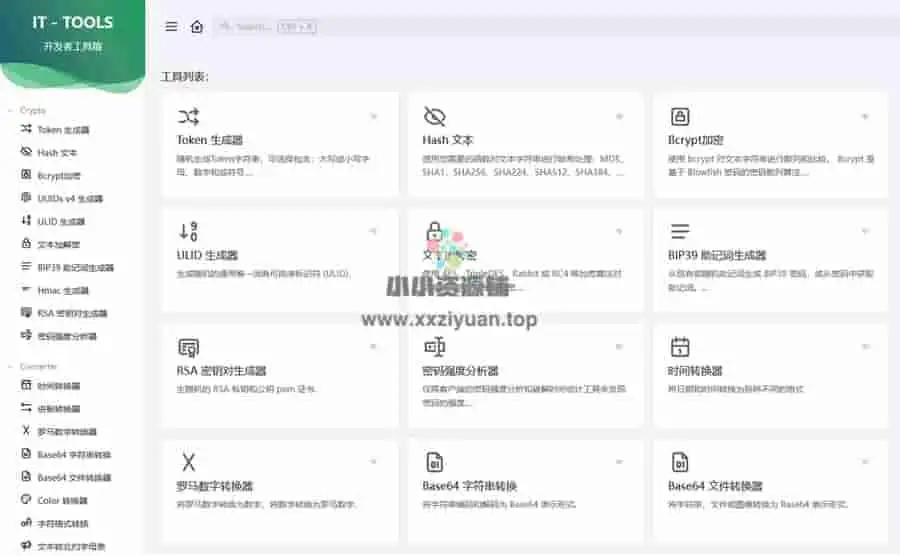Toggle the favorite heart on the Hash 文本 card

[620, 117]
